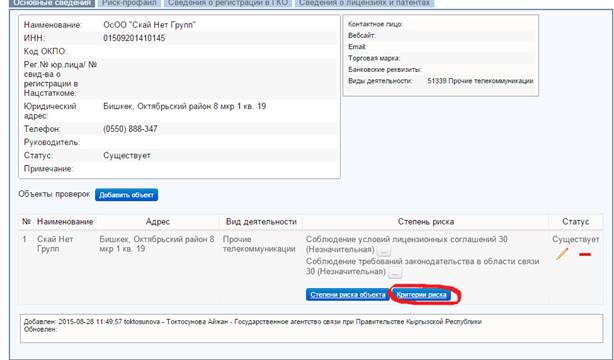The width and height of the screenshot is (614, 360).
Task: Click phone number (0550) 888-347
Action: coord(130,129)
